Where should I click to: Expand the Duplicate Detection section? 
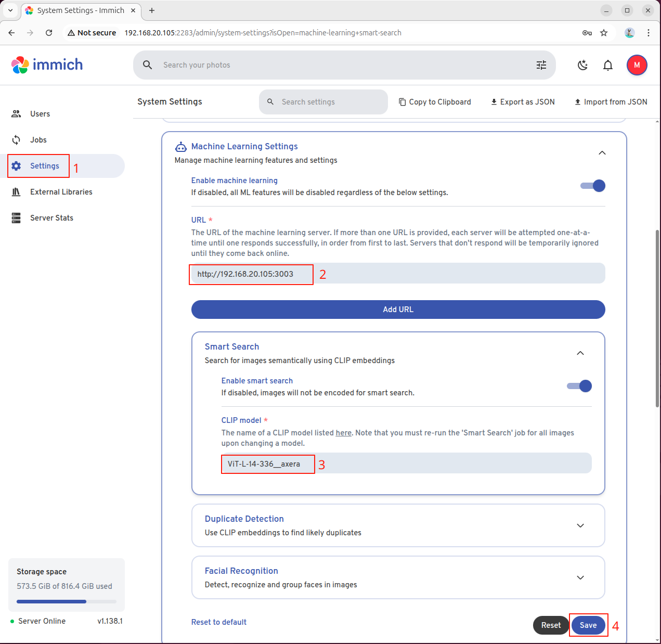pos(580,525)
